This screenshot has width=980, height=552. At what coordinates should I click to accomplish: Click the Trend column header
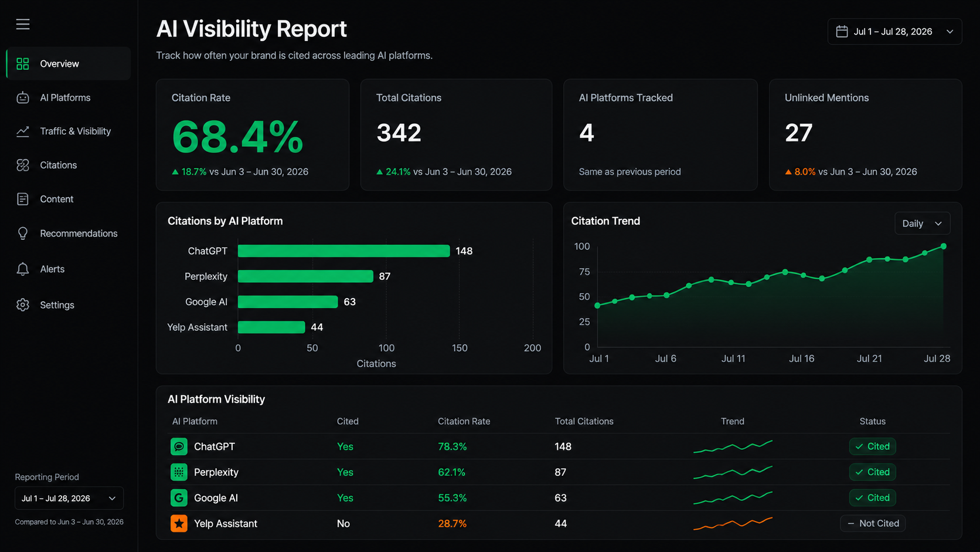point(732,421)
